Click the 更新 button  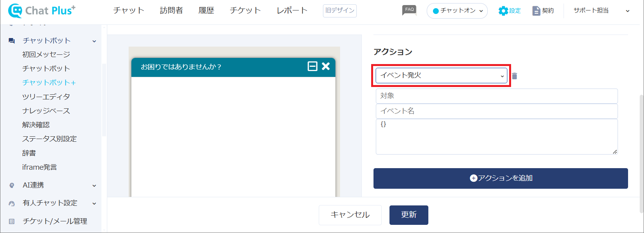409,215
